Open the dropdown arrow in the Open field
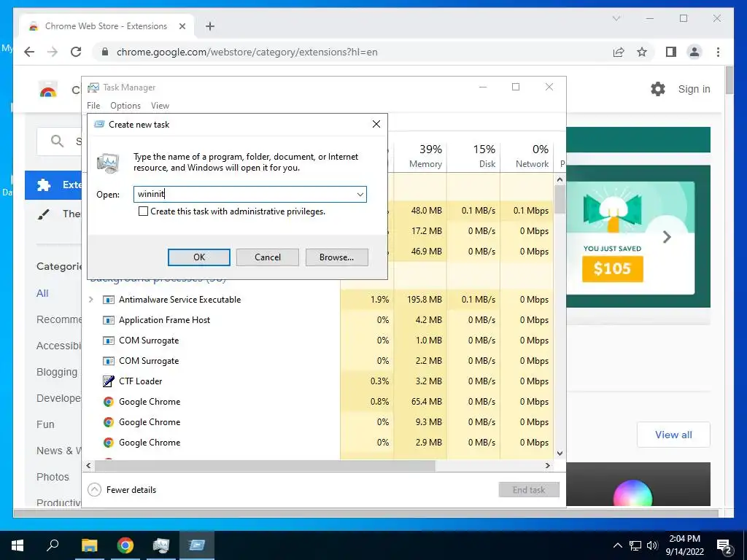Screen dimensions: 747x560 click(x=360, y=194)
